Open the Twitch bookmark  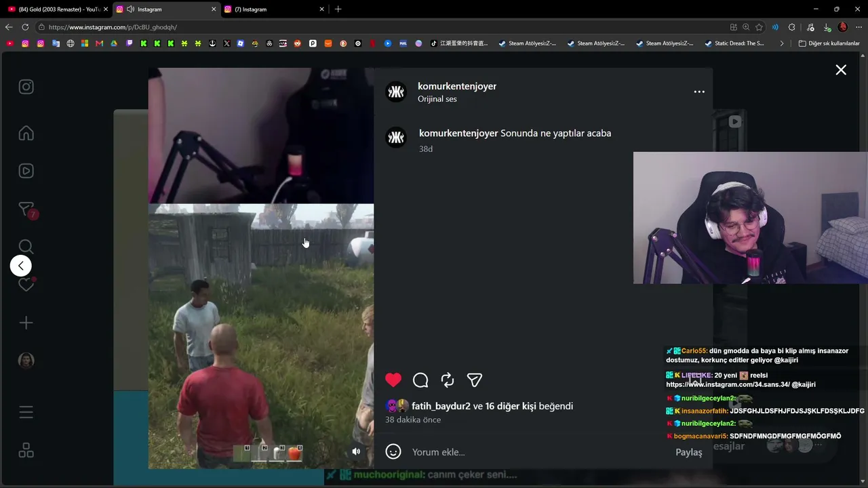coord(130,43)
